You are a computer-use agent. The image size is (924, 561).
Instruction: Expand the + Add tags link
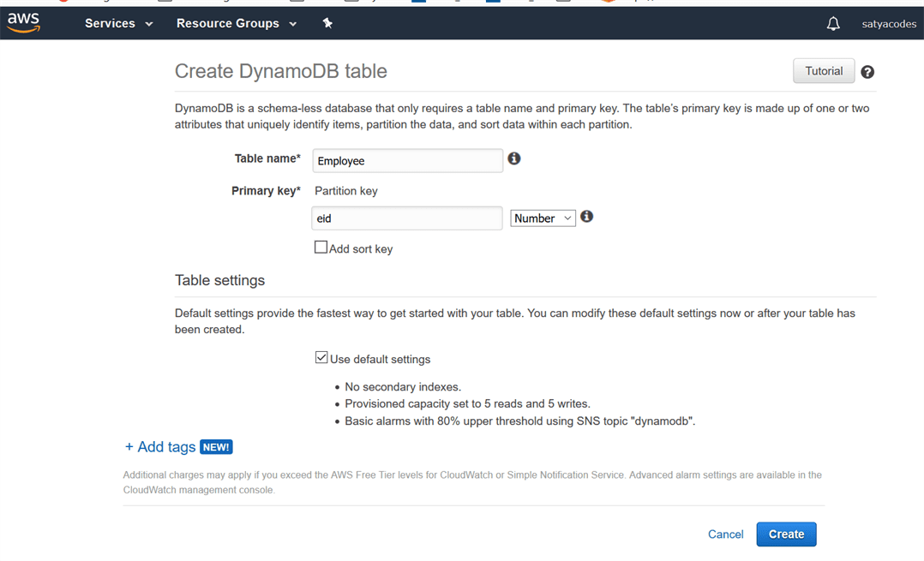(160, 447)
